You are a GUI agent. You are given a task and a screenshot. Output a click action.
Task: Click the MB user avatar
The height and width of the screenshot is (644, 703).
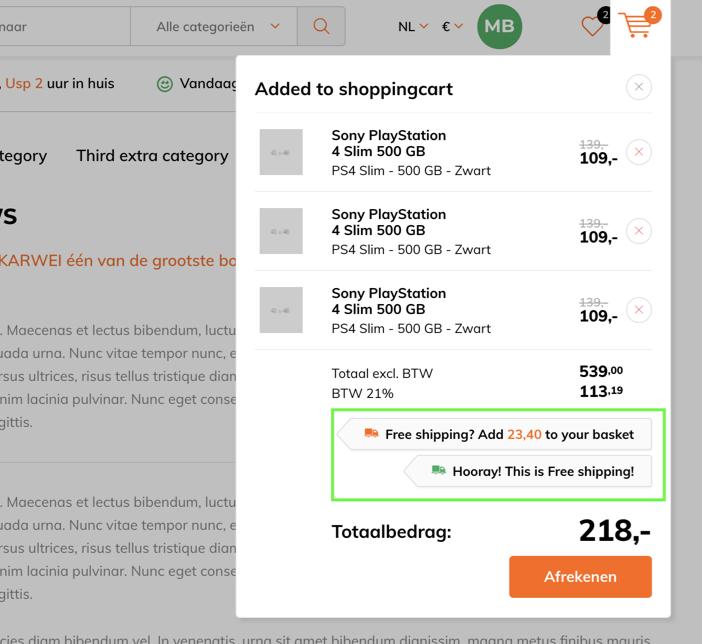pos(499,26)
